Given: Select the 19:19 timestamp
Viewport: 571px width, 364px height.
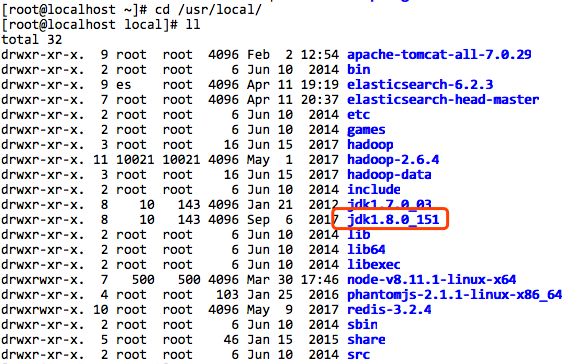Looking at the screenshot, I should [320, 85].
